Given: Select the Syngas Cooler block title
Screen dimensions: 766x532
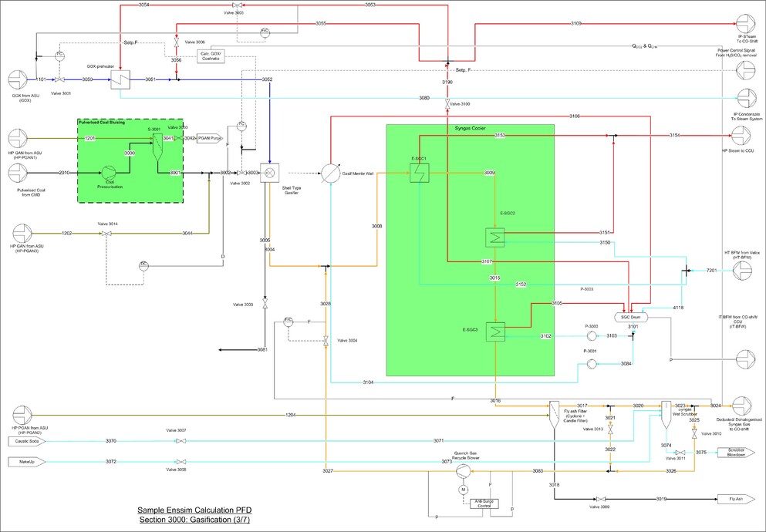Looking at the screenshot, I should (470, 128).
